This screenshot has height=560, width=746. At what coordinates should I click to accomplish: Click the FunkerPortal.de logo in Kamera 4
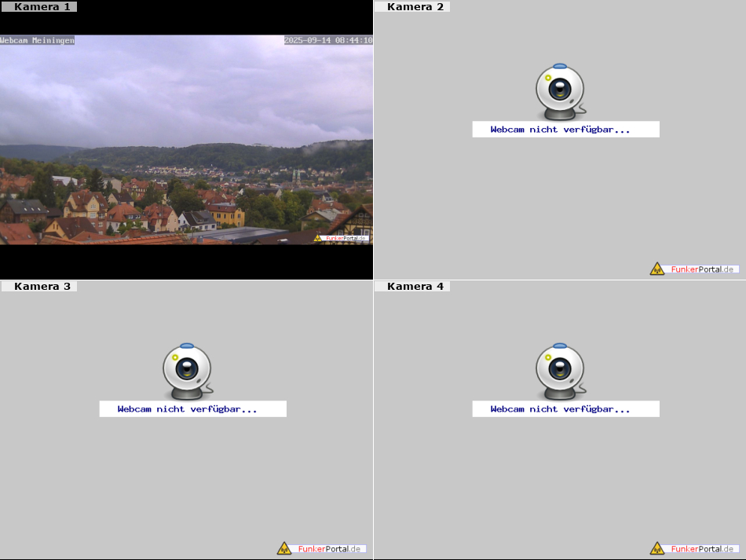pos(695,548)
